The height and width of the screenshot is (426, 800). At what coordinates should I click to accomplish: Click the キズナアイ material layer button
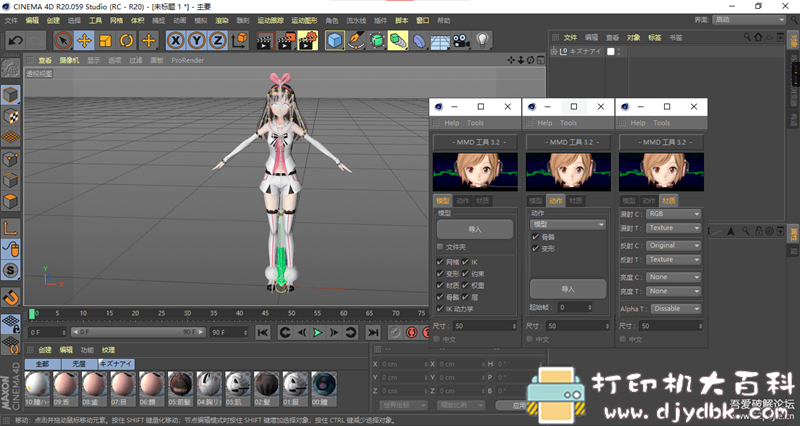point(116,364)
